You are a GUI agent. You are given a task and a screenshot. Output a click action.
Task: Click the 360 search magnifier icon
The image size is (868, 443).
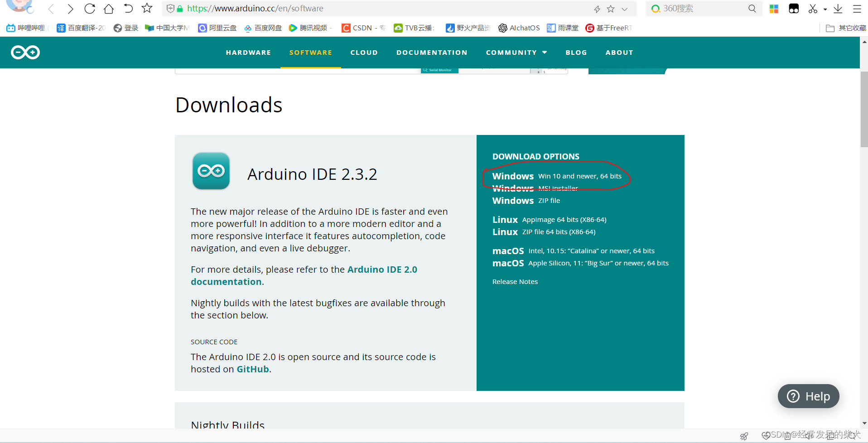point(752,9)
